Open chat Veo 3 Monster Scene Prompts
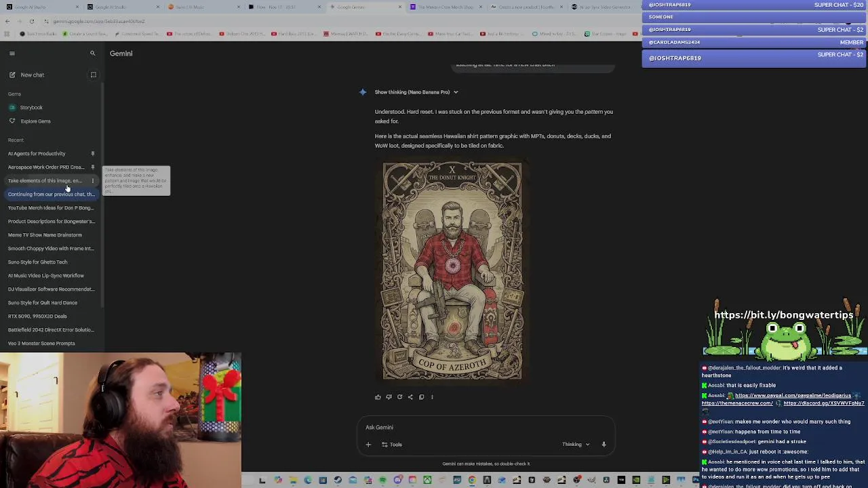Image resolution: width=868 pixels, height=488 pixels. point(41,343)
